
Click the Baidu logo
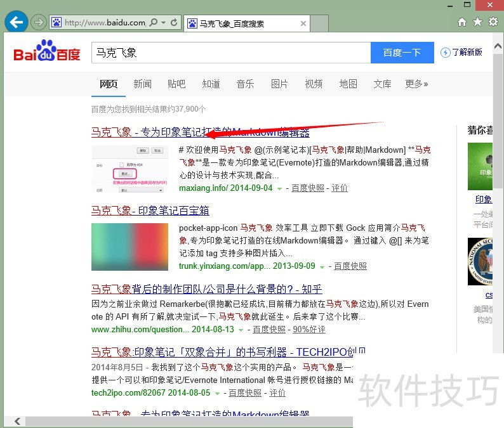click(x=47, y=51)
